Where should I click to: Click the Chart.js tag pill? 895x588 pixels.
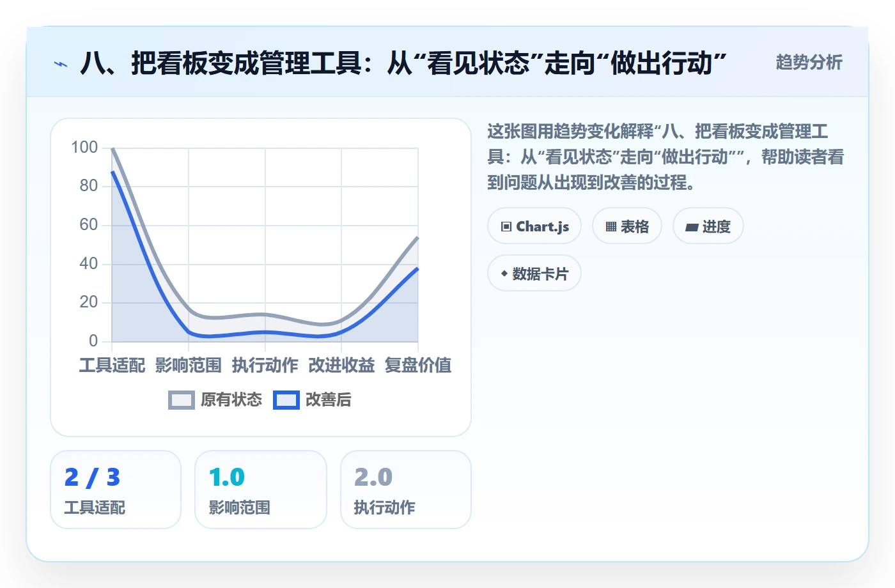pos(534,226)
